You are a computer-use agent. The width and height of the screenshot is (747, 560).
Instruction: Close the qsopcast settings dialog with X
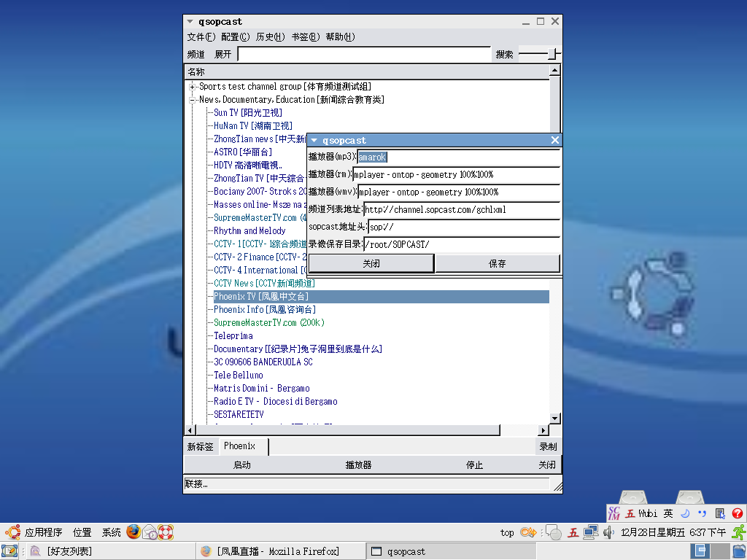[x=555, y=140]
